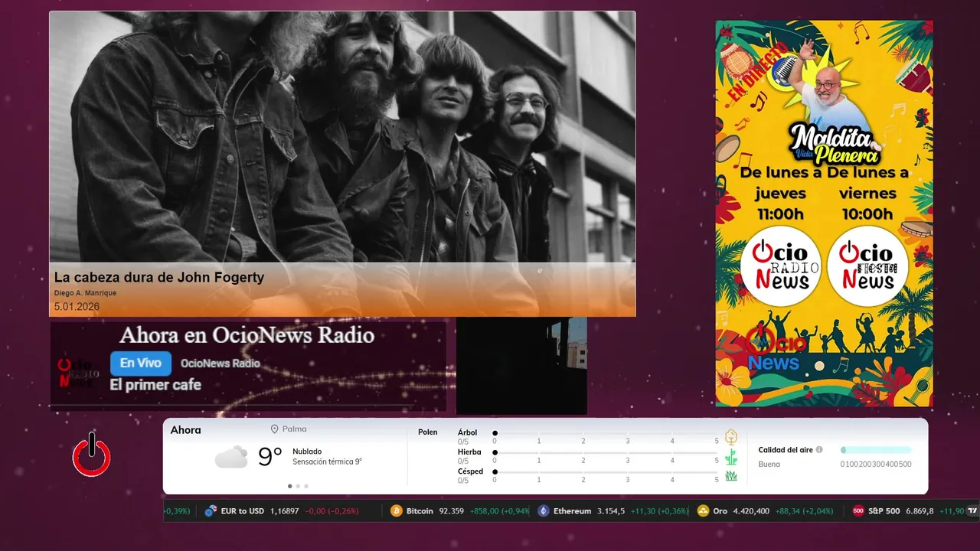Click the OcioNews Radio station label
This screenshot has height=551, width=980.
220,364
